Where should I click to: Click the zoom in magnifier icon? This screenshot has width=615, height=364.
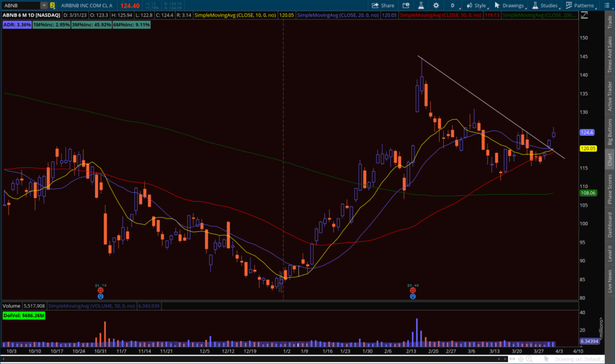click(529, 359)
